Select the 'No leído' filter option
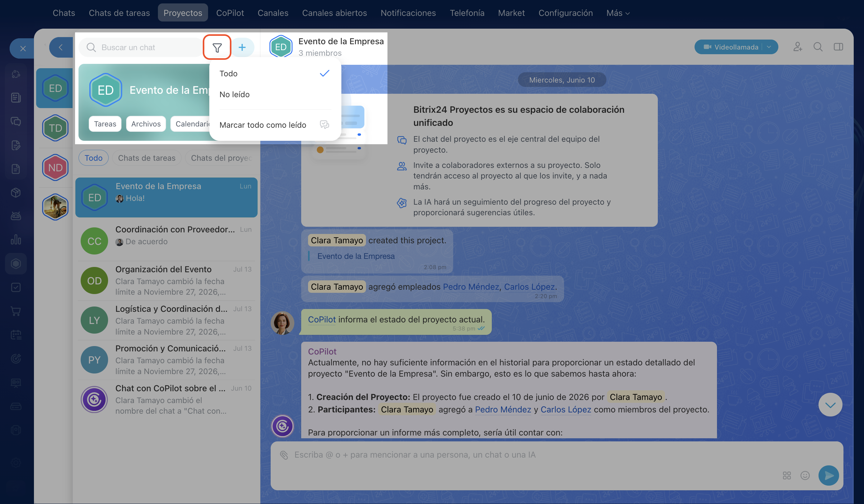Screen dimensions: 864x504 tap(275, 94)
